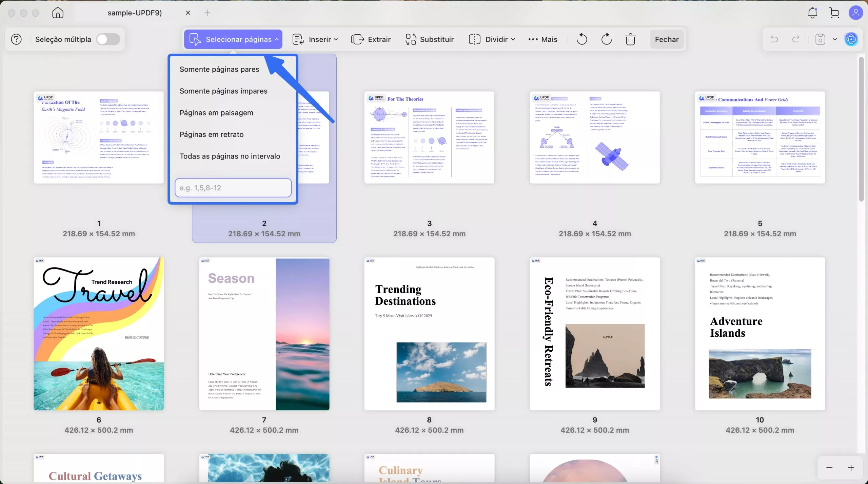The image size is (868, 484).
Task: Click the Fechar button
Action: [667, 39]
